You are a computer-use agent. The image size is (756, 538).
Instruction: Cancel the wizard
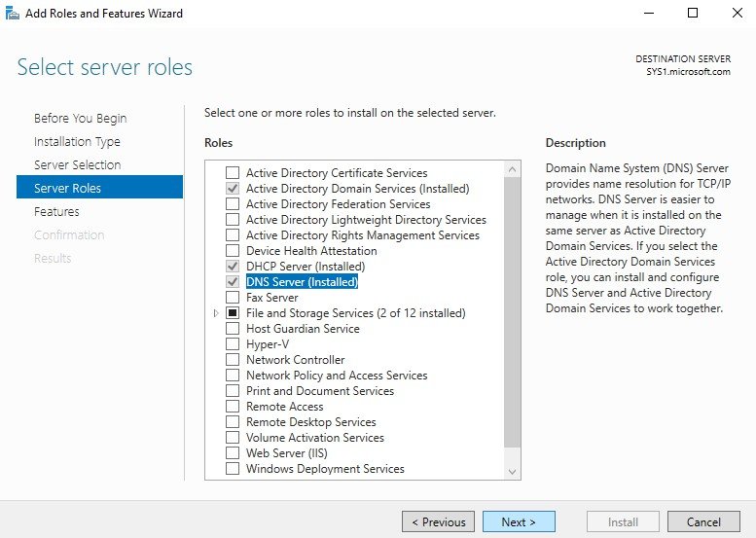tap(703, 522)
